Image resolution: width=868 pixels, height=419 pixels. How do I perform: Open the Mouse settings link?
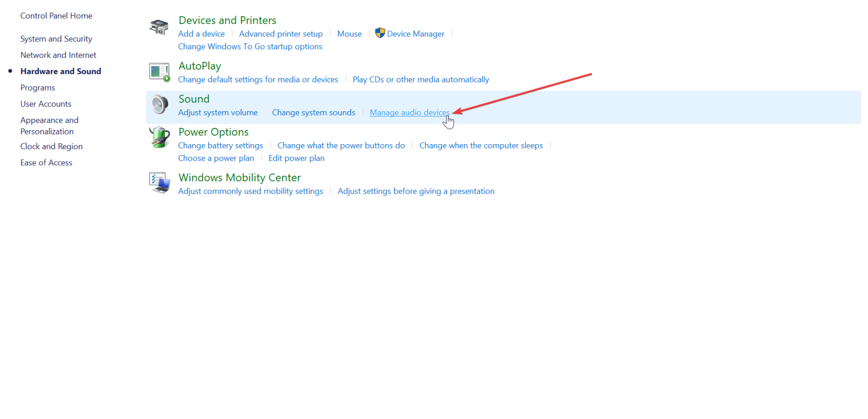pyautogui.click(x=349, y=34)
